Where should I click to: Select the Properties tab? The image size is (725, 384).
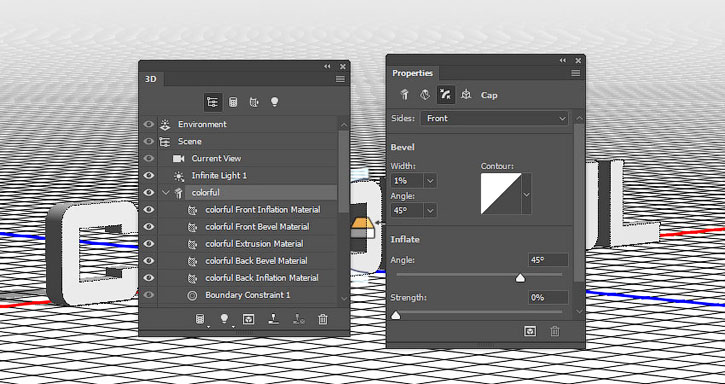(412, 73)
